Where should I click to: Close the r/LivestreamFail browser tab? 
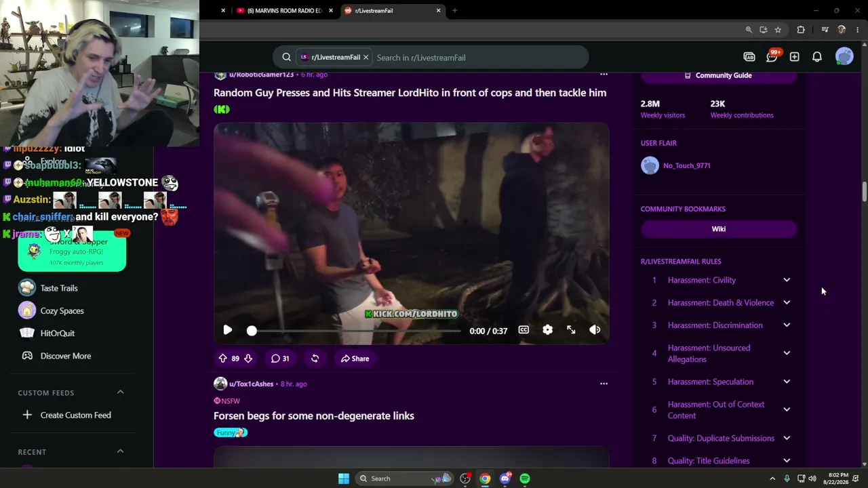point(438,11)
